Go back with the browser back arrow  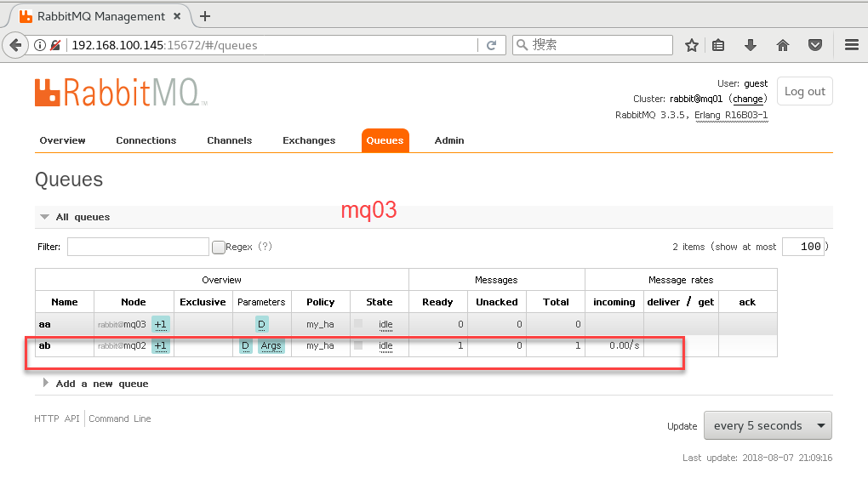[16, 45]
